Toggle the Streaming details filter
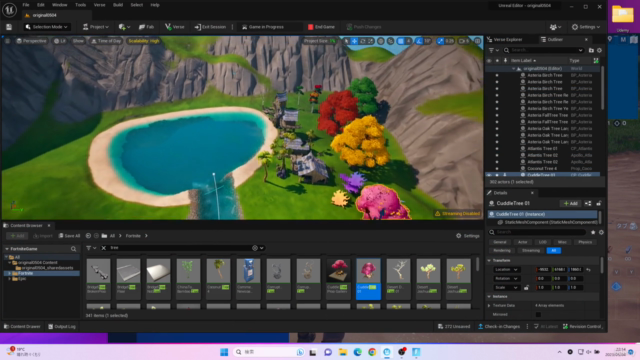Screen dimensions: 640x360 (531, 251)
